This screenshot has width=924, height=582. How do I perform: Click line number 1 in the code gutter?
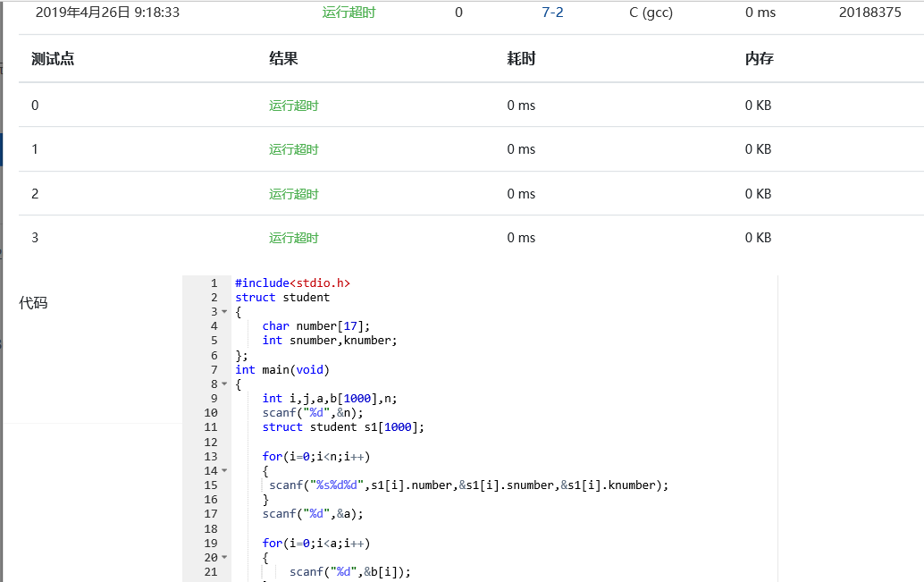pyautogui.click(x=214, y=283)
